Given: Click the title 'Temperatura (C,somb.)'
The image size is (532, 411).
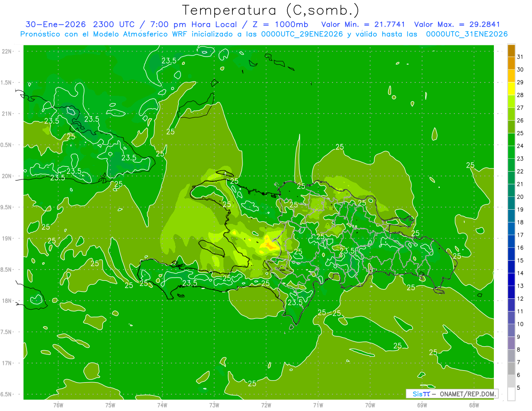Looking at the screenshot, I should 271,10.
